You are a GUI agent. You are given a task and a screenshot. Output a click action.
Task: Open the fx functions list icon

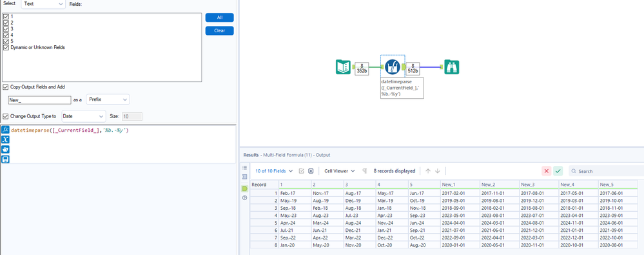click(6, 130)
